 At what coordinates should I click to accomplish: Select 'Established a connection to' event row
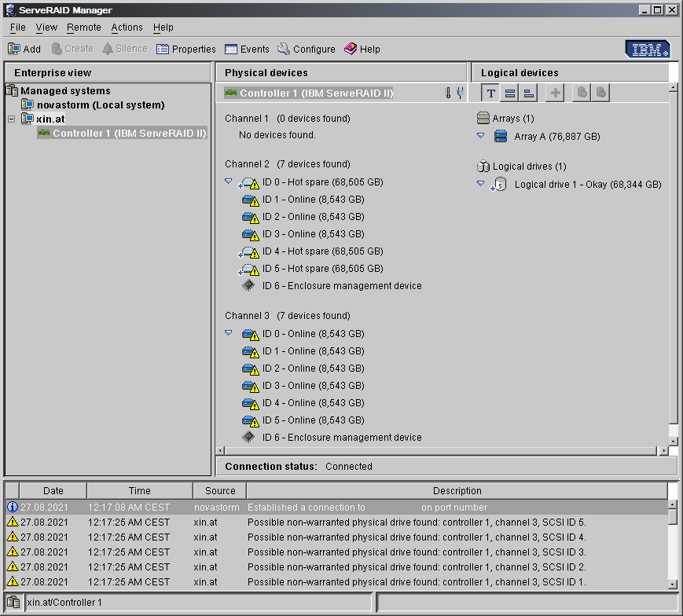(336, 507)
